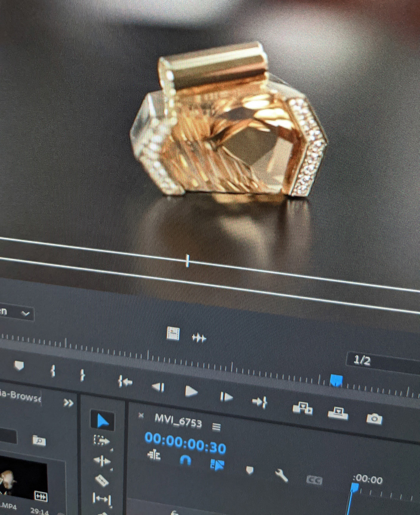Screen dimensions: 420x515
Task: Select the Ripple Edit tool
Action: tap(102, 460)
